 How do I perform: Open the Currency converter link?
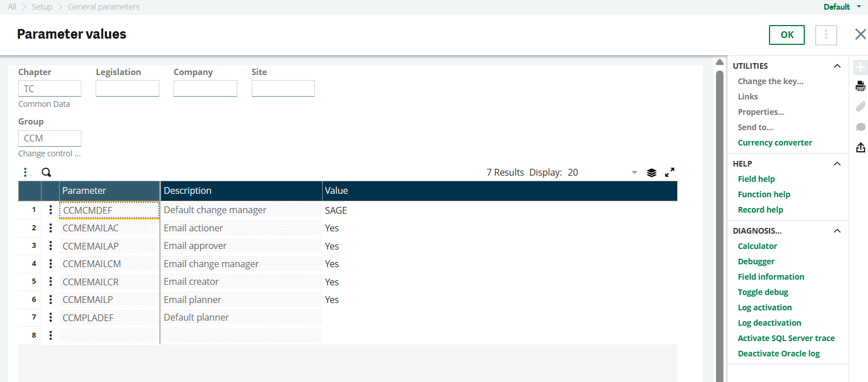[775, 143]
